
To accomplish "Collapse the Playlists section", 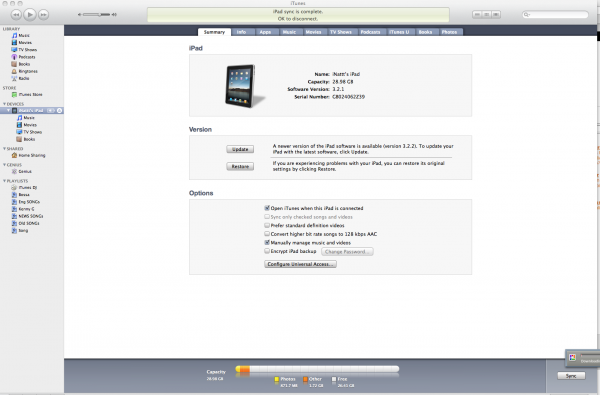I will pyautogui.click(x=4, y=181).
